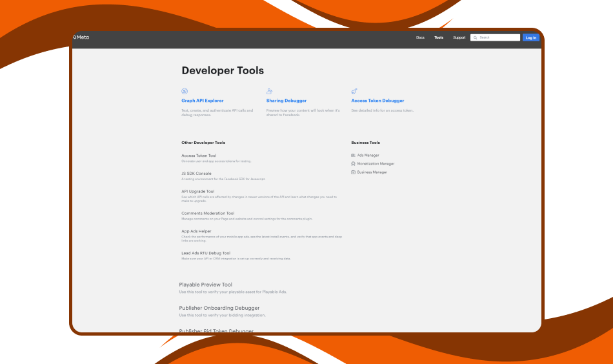The width and height of the screenshot is (613, 364).
Task: Open the JS SDK Console link
Action: 196,174
